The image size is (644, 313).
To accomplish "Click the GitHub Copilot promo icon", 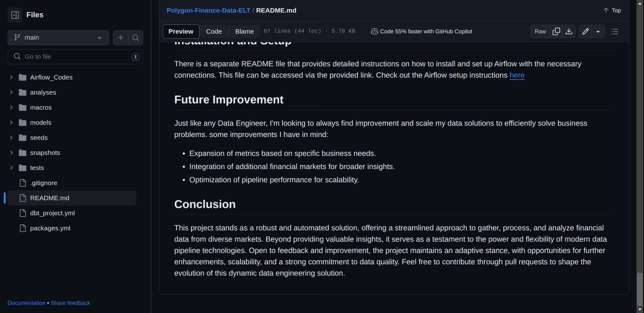I will 374,31.
